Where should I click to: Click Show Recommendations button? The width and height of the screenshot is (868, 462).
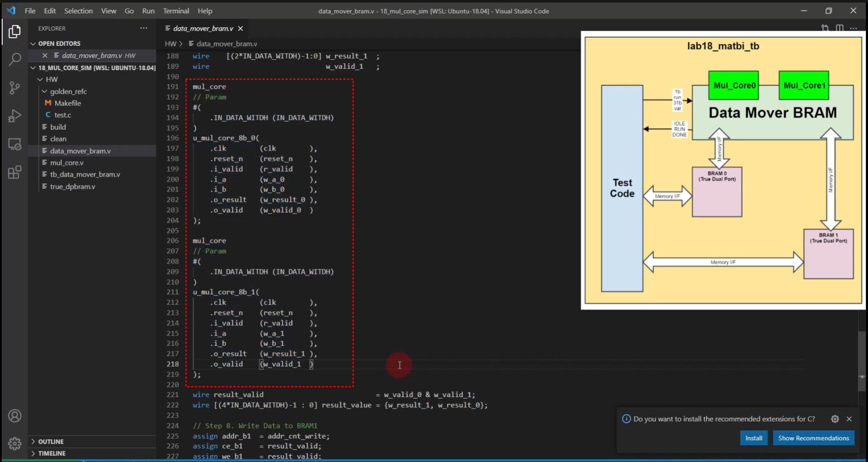point(813,438)
